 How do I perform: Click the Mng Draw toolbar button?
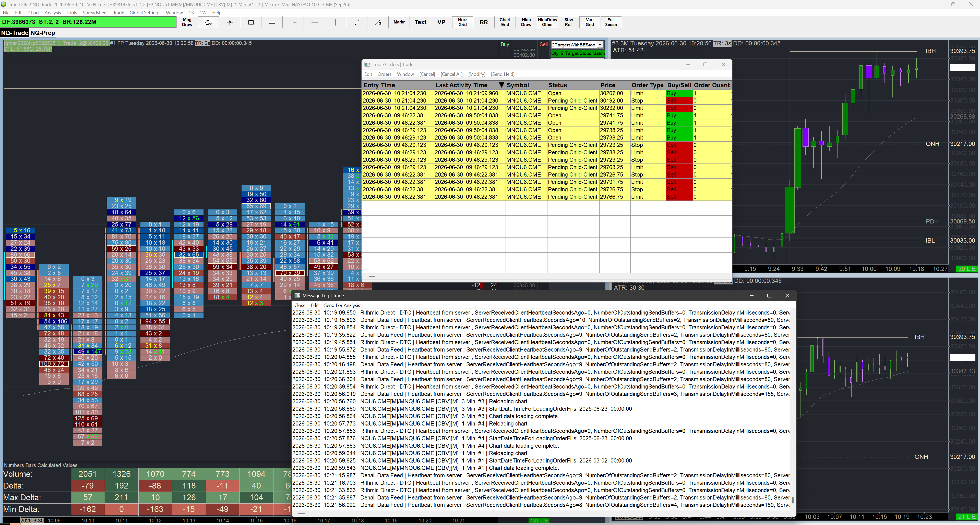coord(187,22)
